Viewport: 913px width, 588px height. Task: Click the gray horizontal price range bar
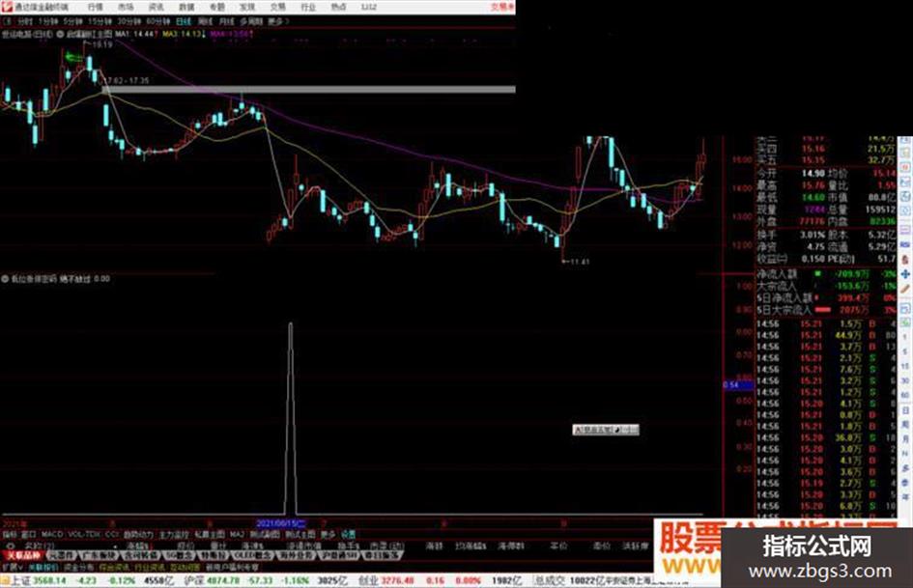pos(309,90)
